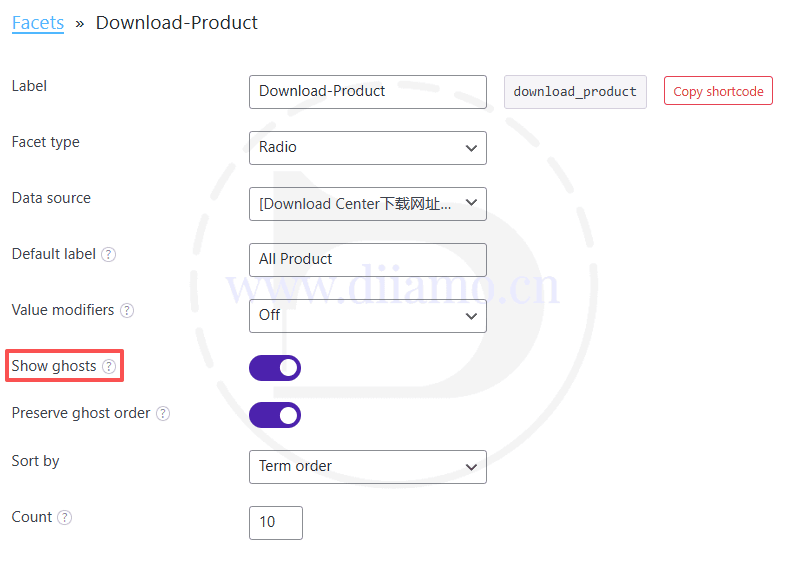The image size is (790, 569).
Task: Click the Show ghosts label text
Action: 54,366
